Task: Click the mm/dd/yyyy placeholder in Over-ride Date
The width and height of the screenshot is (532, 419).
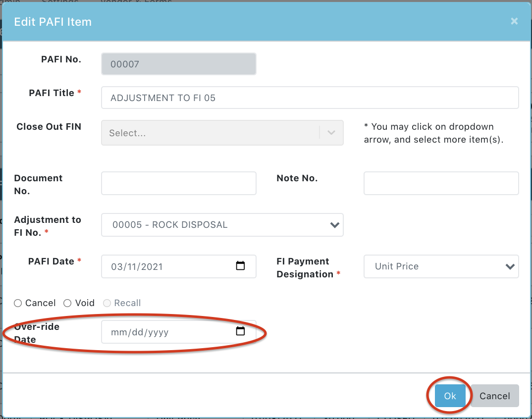Action: point(140,332)
